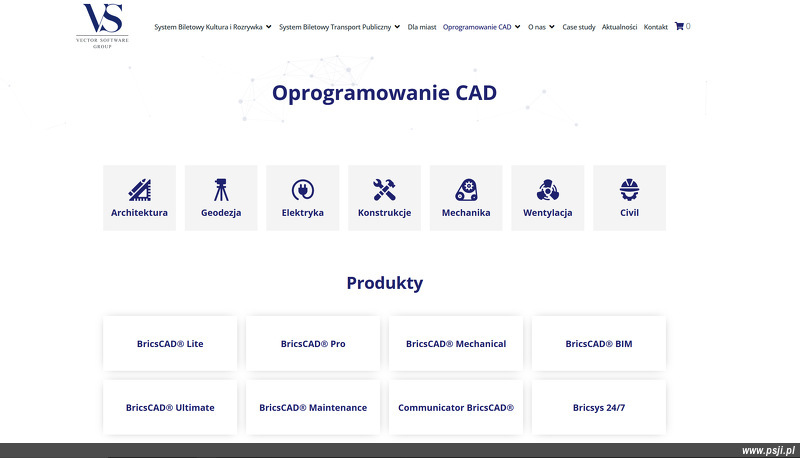Click the Produkty section heading
Viewport: 800px width, 458px height.
tap(385, 283)
